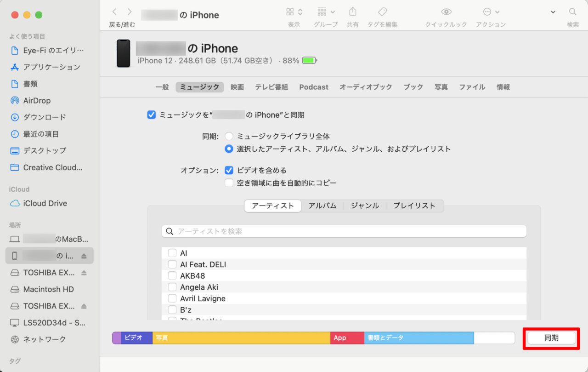Select the アルバム segment
This screenshot has height=372, width=588.
point(322,206)
